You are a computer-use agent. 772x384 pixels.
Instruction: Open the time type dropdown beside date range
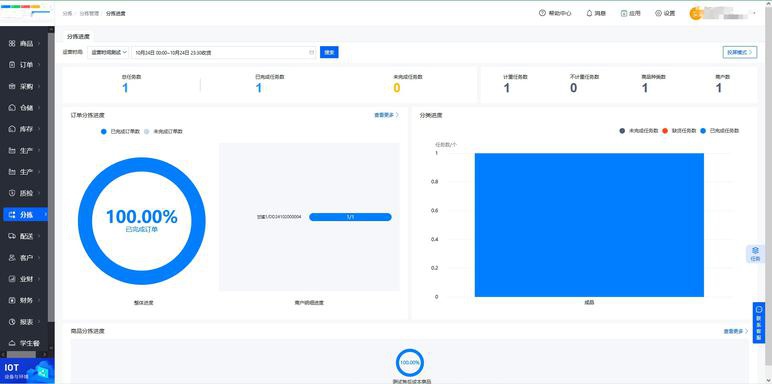coord(108,52)
